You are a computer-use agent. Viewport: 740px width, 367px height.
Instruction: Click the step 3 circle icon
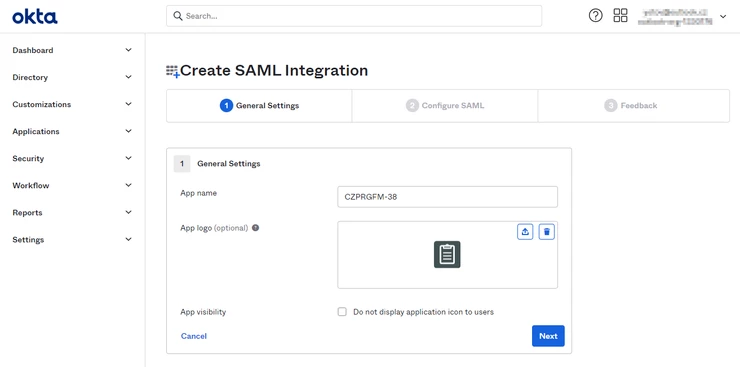point(611,106)
